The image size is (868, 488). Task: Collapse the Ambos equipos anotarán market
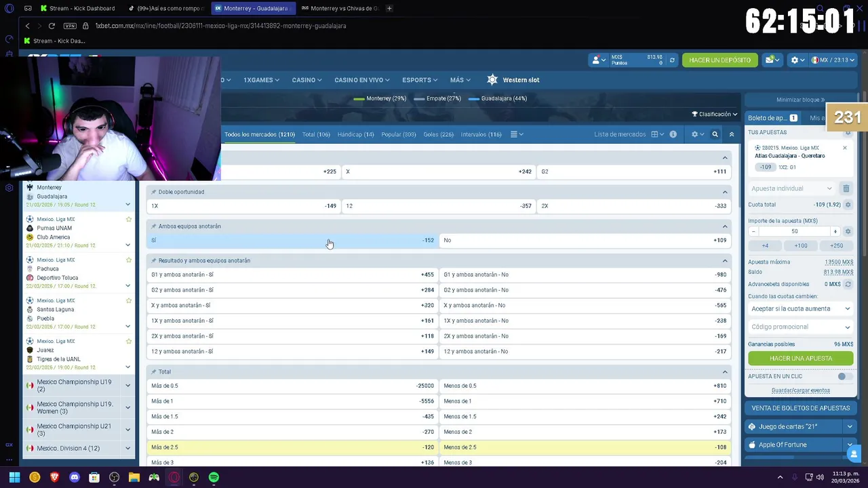click(725, 226)
